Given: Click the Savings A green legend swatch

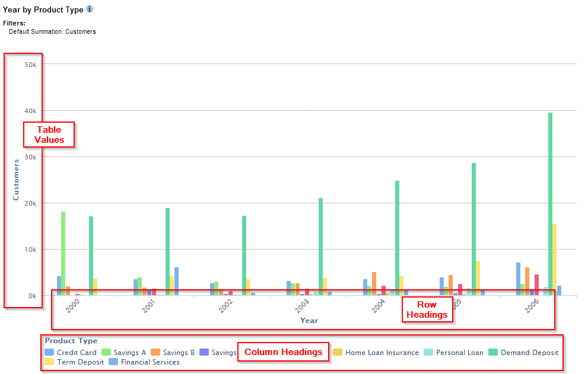Looking at the screenshot, I should pos(107,352).
